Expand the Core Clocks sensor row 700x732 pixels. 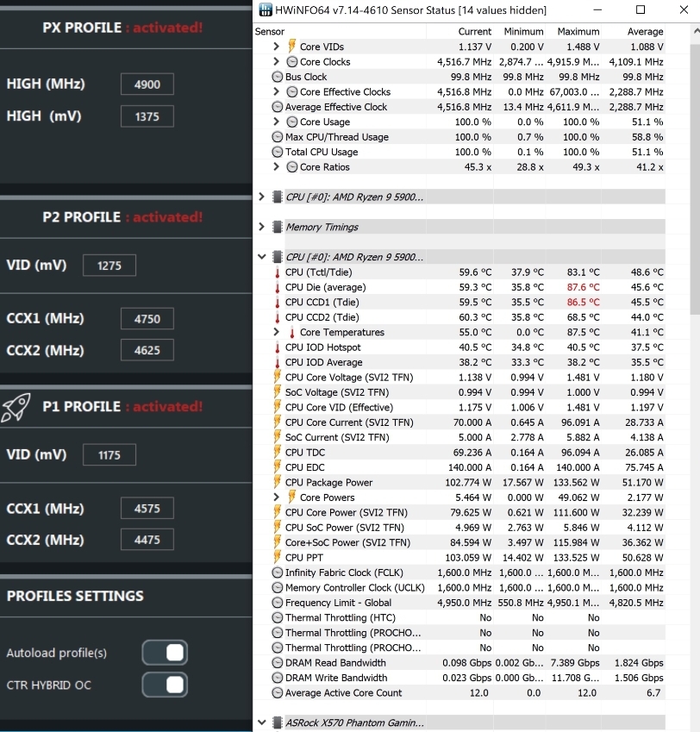pos(276,62)
